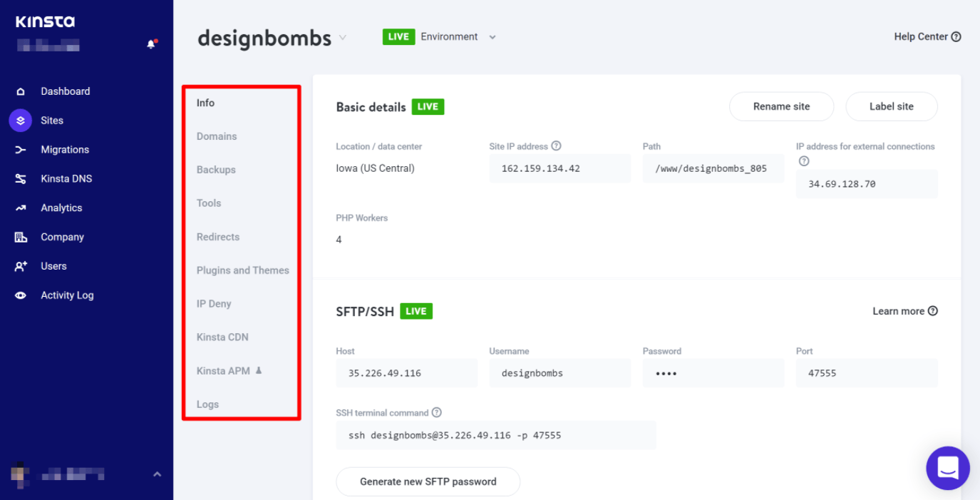Open Migrations section
The image size is (980, 500).
click(65, 150)
